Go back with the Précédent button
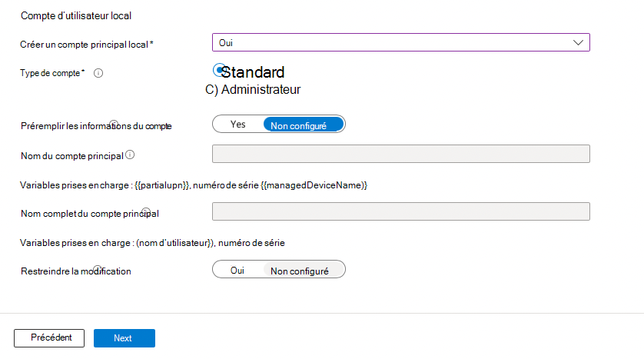 click(49, 337)
